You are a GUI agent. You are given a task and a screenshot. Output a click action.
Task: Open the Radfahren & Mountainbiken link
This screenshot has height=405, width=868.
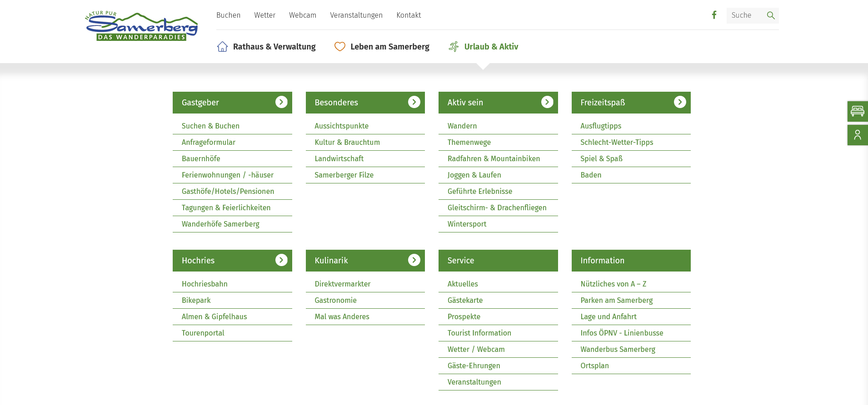coord(494,158)
